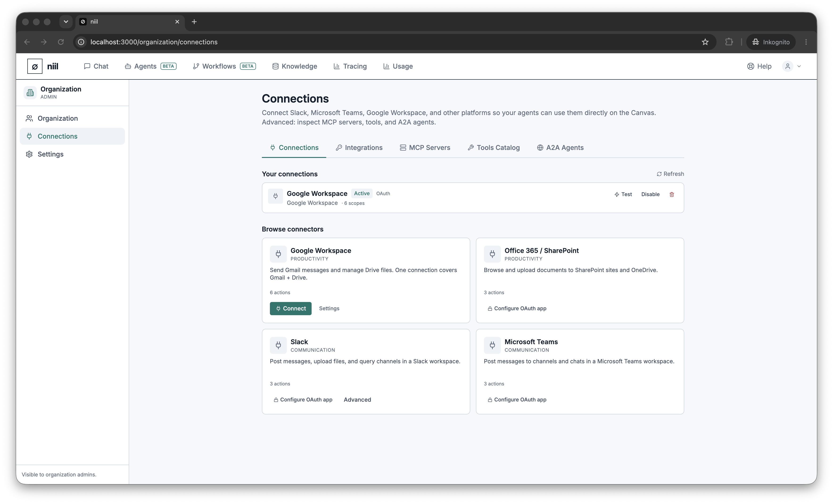Open the Chat page
Screen dimensions: 833x504
click(96, 66)
